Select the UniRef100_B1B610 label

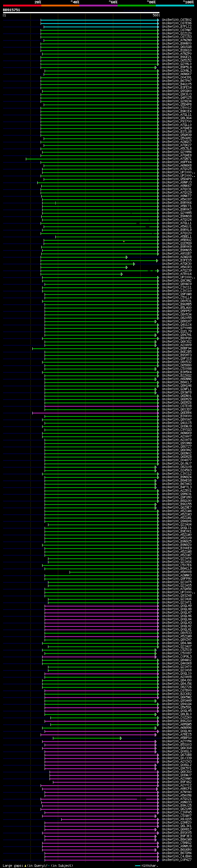pos(177,50)
